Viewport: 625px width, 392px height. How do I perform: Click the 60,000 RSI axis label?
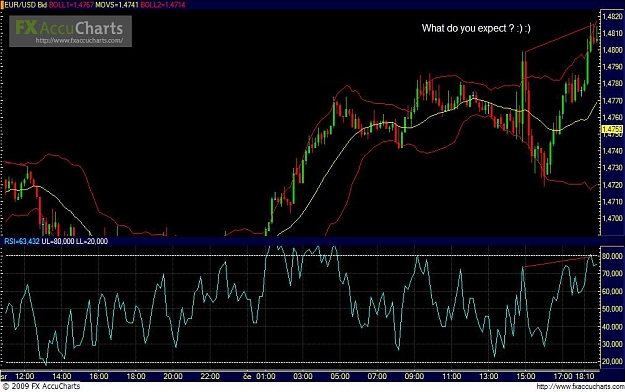612,292
